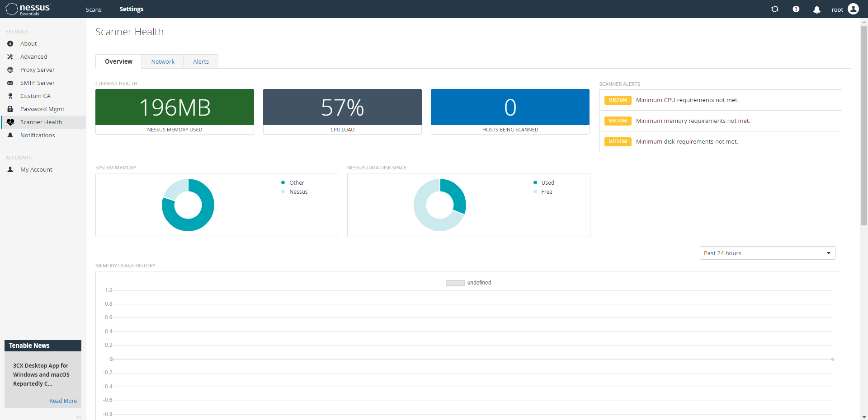Click the refresh icon in the top bar
This screenshot has width=868, height=420.
[x=775, y=9]
